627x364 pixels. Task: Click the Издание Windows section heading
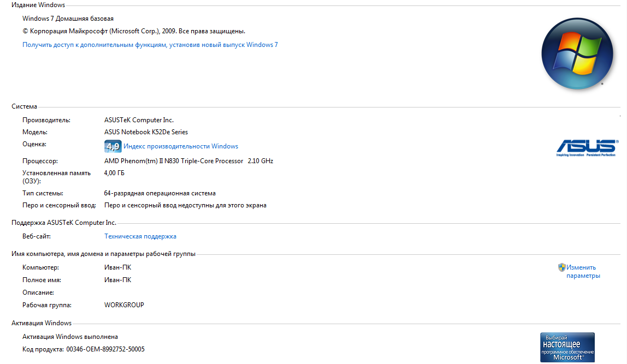38,5
